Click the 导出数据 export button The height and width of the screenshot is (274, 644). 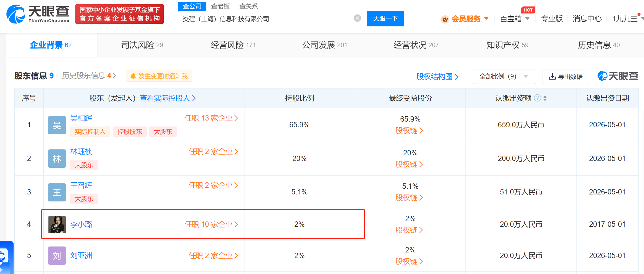565,77
